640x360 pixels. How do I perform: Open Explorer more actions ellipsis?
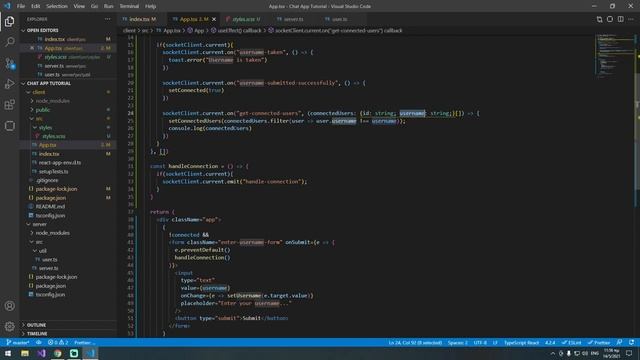pyautogui.click(x=107, y=19)
